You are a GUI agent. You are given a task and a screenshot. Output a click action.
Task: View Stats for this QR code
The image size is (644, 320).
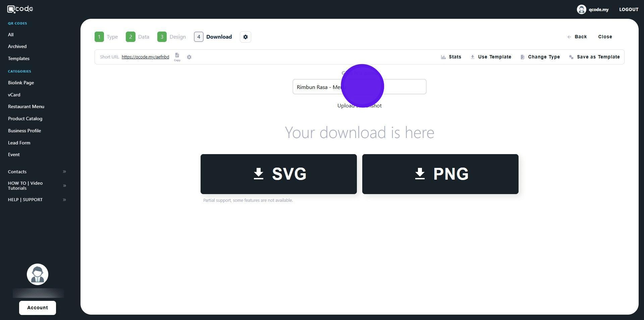[451, 57]
